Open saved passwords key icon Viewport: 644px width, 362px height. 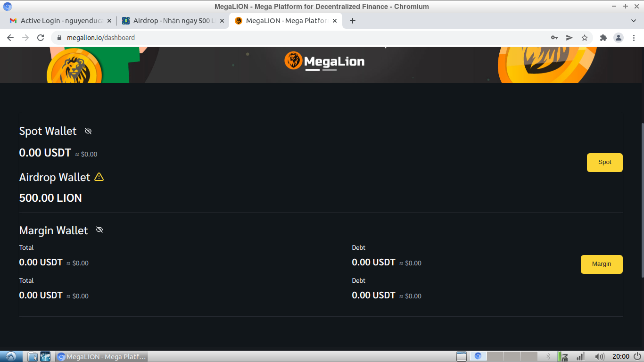[x=554, y=38]
